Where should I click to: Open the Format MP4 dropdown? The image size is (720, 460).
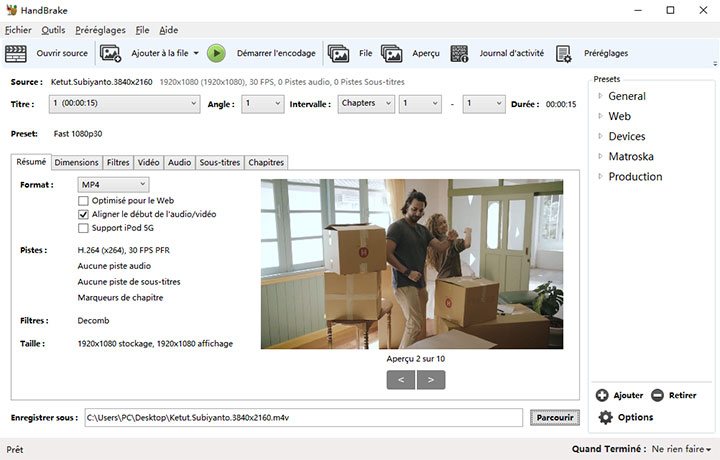point(114,184)
